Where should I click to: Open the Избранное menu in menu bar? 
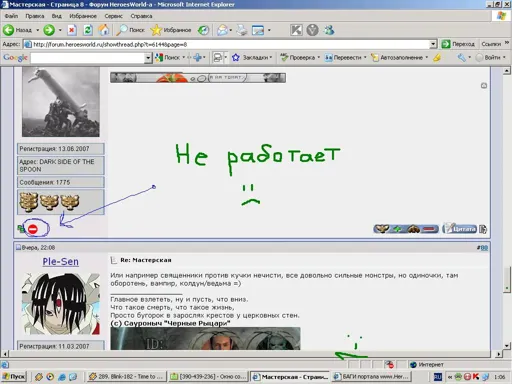83,16
